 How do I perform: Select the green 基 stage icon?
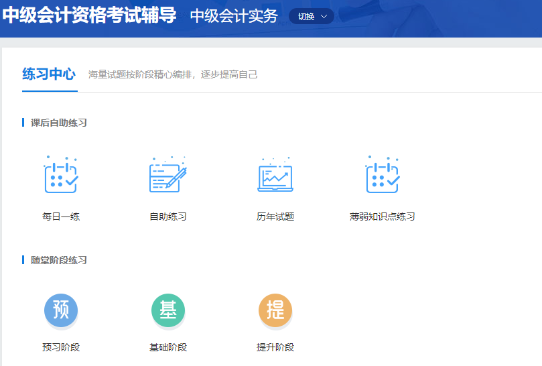(x=168, y=310)
